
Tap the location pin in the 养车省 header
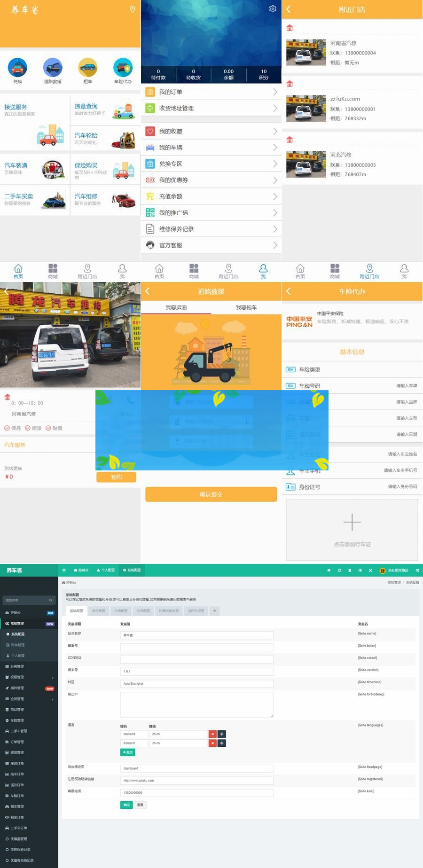point(133,9)
